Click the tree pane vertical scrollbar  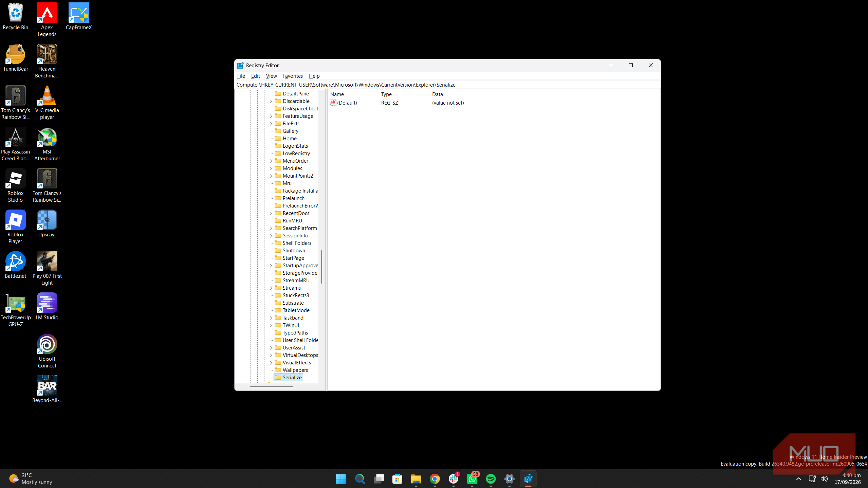tap(321, 267)
